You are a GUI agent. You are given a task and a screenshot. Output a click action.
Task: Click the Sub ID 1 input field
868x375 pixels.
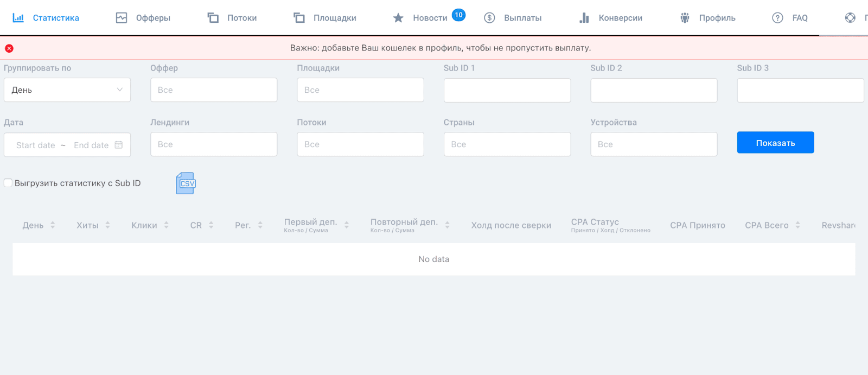(x=507, y=90)
